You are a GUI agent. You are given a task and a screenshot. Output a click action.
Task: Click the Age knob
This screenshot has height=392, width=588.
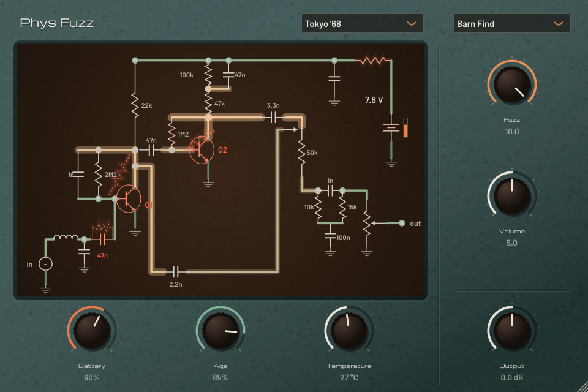(221, 331)
